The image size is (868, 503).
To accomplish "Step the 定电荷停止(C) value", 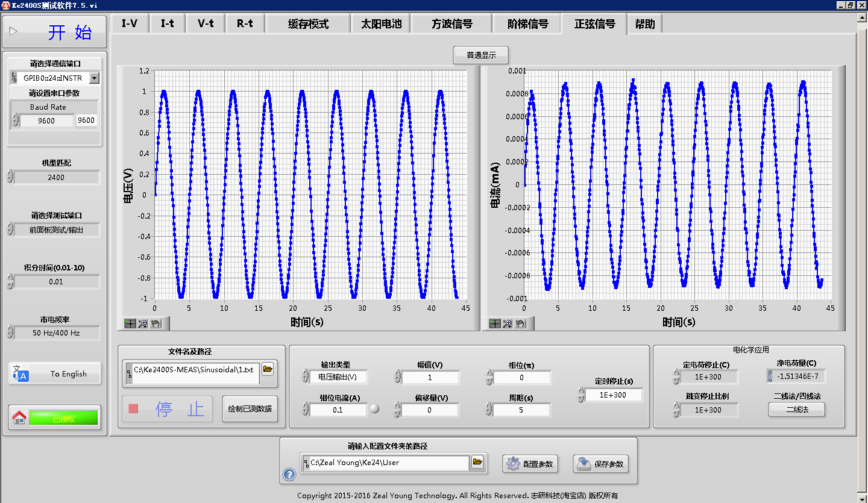I will [676, 376].
